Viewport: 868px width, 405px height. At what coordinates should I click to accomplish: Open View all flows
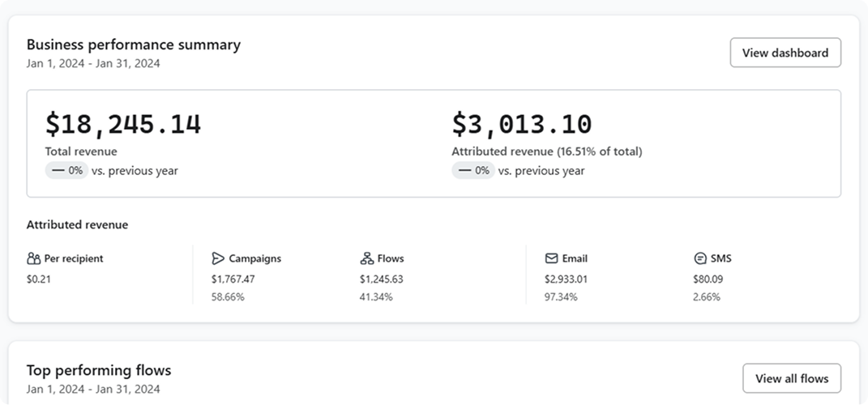[x=791, y=378]
